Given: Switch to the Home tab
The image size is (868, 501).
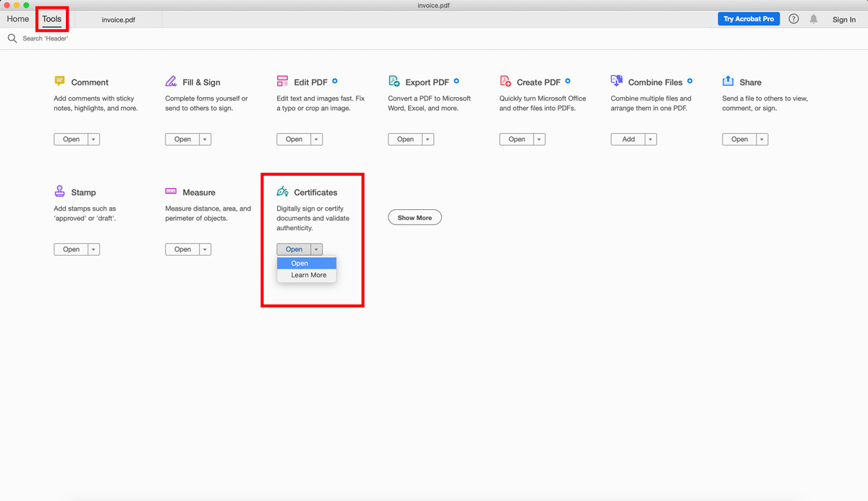Looking at the screenshot, I should pos(18,19).
